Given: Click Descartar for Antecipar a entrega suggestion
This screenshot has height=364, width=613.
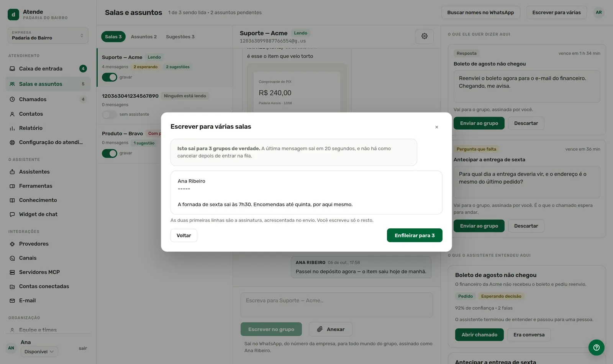Looking at the screenshot, I should [526, 226].
